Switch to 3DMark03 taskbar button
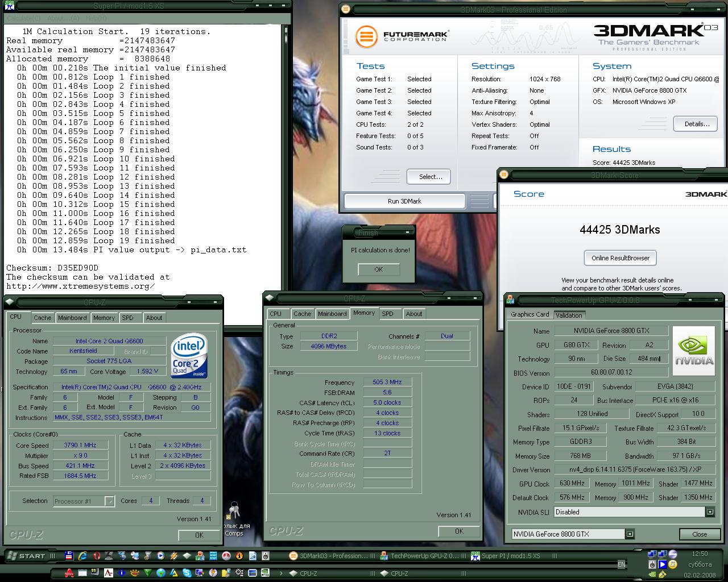 point(332,556)
